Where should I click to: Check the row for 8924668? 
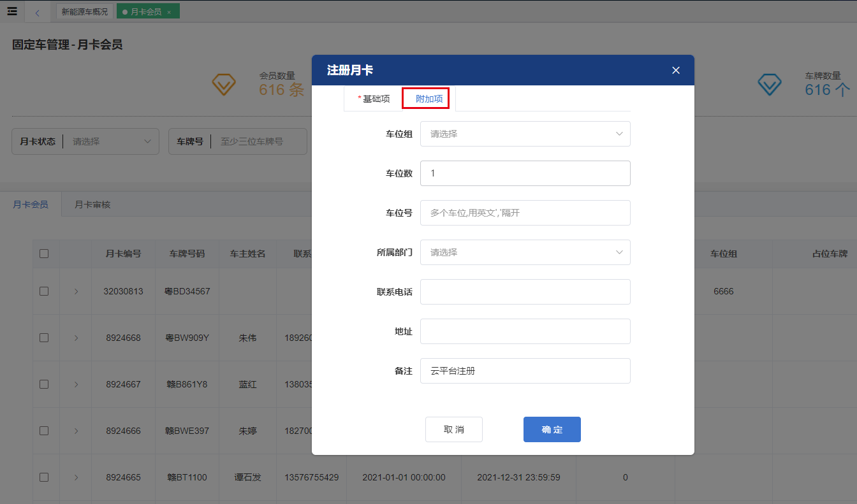pyautogui.click(x=44, y=338)
